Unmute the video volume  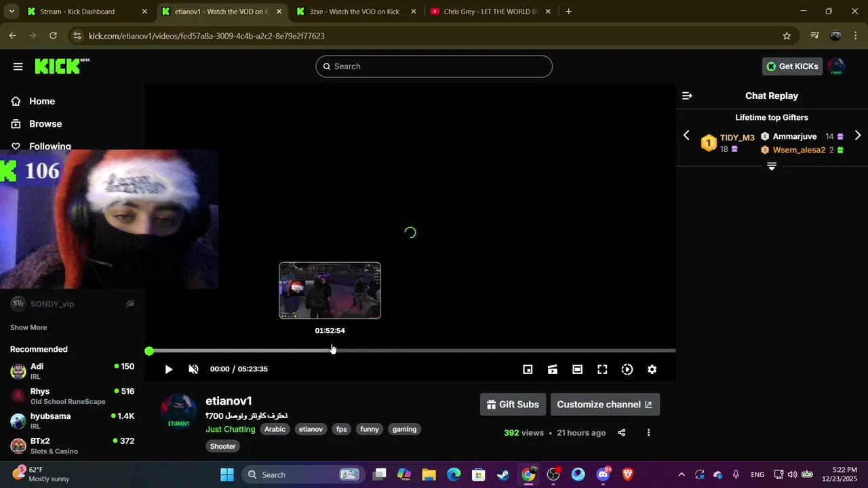[193, 369]
